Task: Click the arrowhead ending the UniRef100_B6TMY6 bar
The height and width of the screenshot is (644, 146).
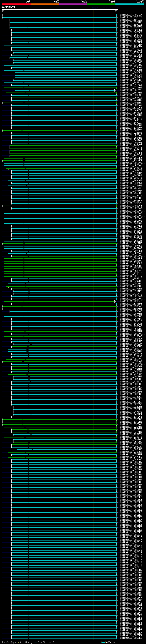Action: click(x=115, y=90)
